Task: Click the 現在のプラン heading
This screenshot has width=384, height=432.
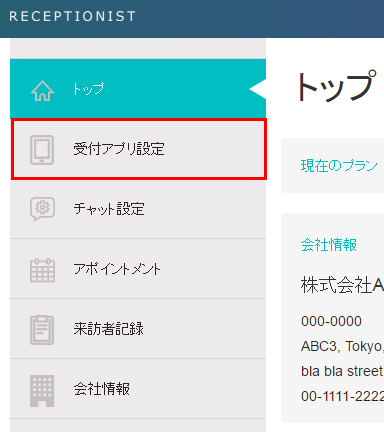Action: coord(339,165)
